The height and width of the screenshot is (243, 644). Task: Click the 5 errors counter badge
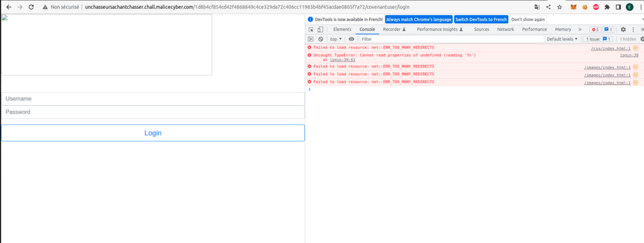(595, 30)
